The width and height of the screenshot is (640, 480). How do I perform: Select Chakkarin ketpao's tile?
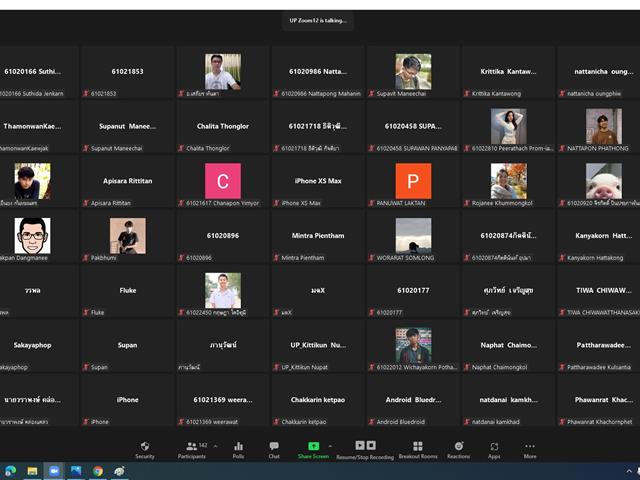[318, 400]
